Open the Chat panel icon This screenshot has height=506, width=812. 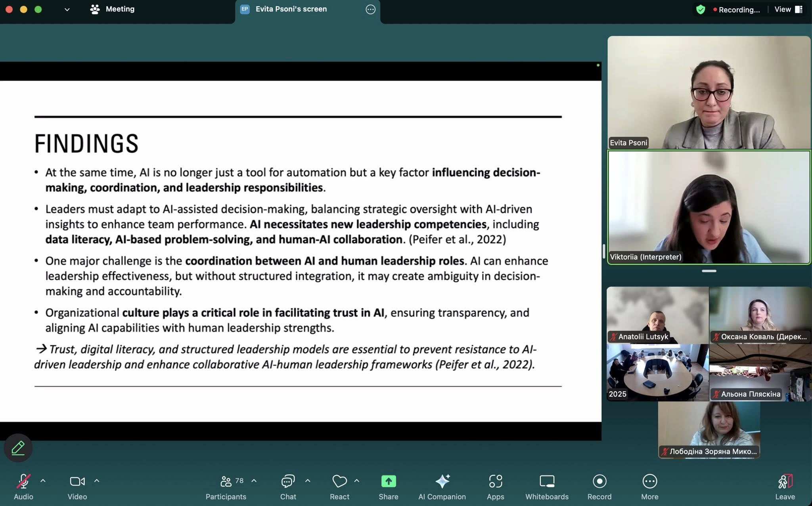coord(288,481)
